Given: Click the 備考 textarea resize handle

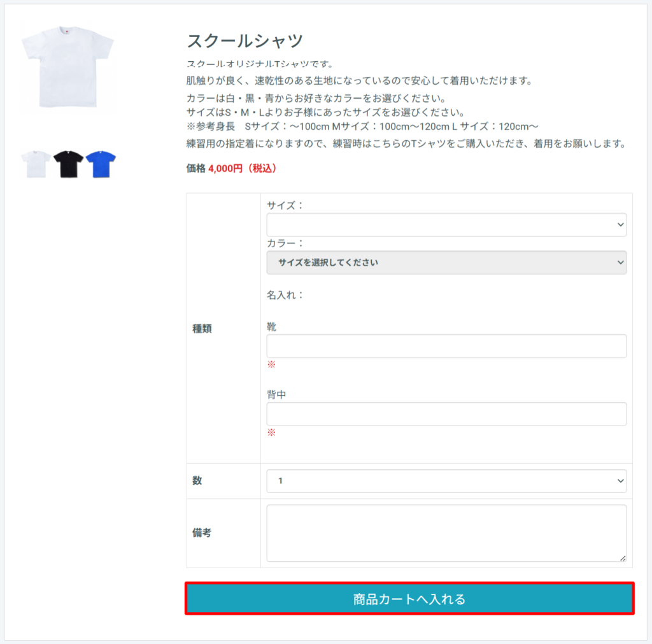Looking at the screenshot, I should coord(623,558).
